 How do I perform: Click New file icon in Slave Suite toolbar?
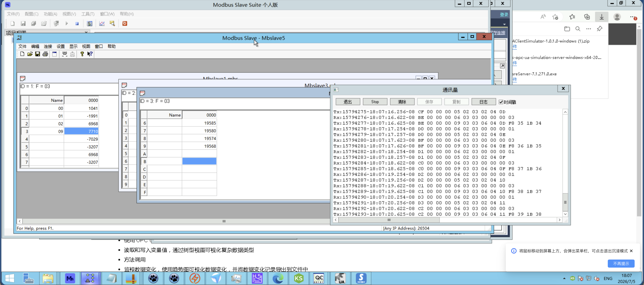(13, 23)
